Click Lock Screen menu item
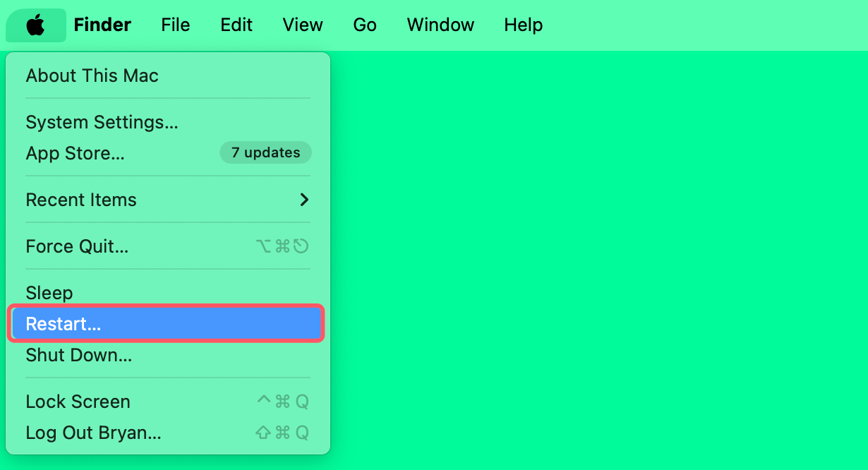The width and height of the screenshot is (868, 470). click(78, 402)
